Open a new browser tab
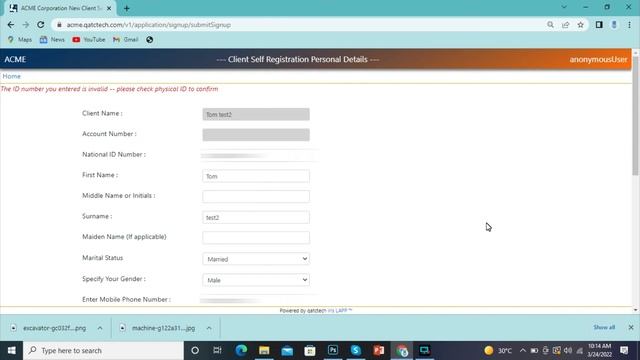Image resolution: width=640 pixels, height=360 pixels. pos(127,8)
